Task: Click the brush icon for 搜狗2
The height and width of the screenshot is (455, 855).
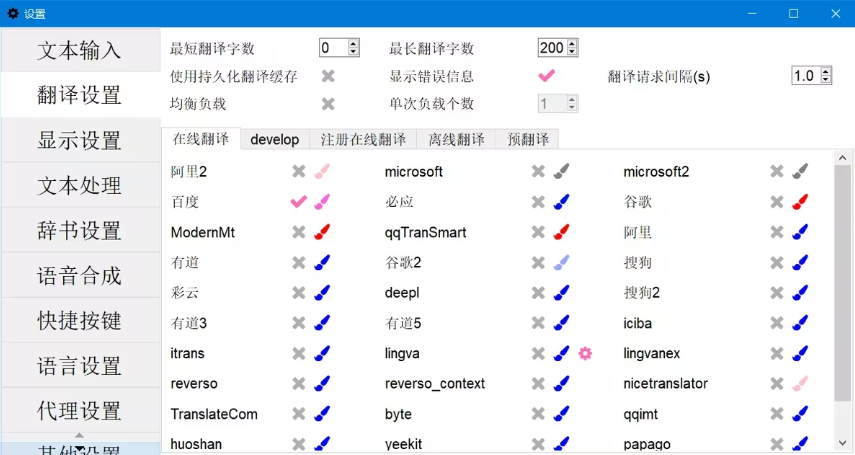Action: pos(800,293)
